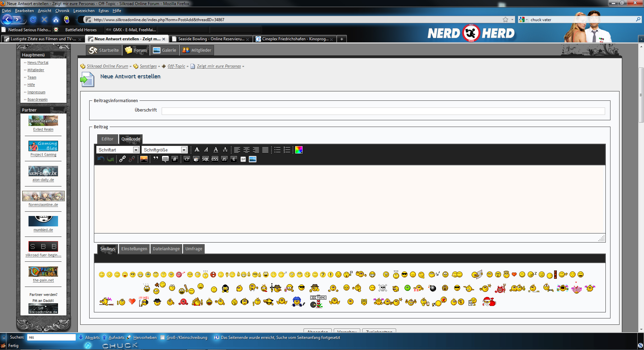Click the quote marks icon
The height and width of the screenshot is (350, 644).
tap(156, 159)
